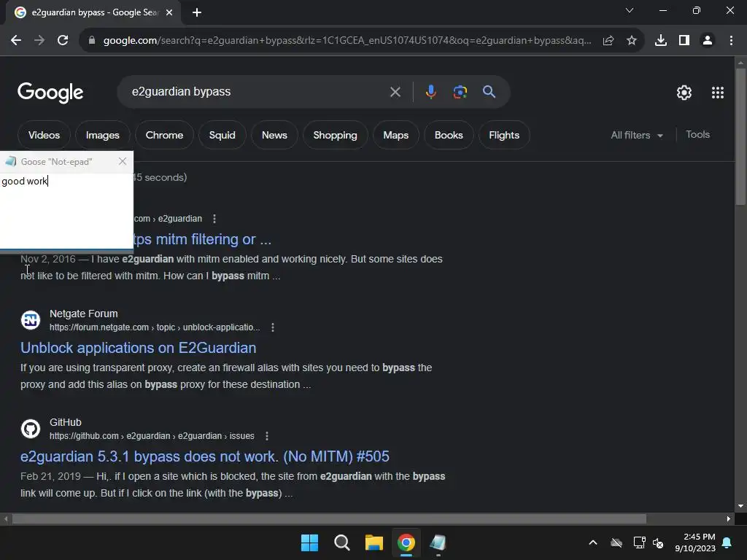Screen dimensions: 747x560
Task: Filter results by Images
Action: click(102, 135)
